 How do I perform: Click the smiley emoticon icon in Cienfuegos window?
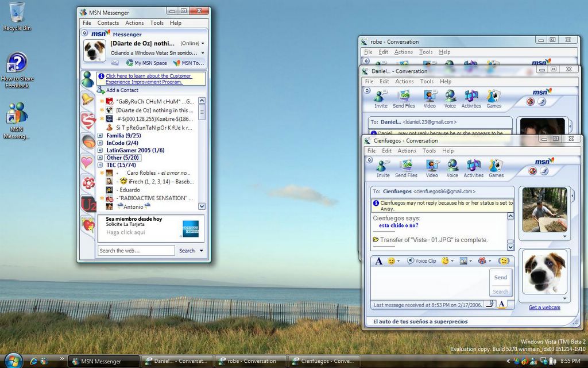(391, 260)
